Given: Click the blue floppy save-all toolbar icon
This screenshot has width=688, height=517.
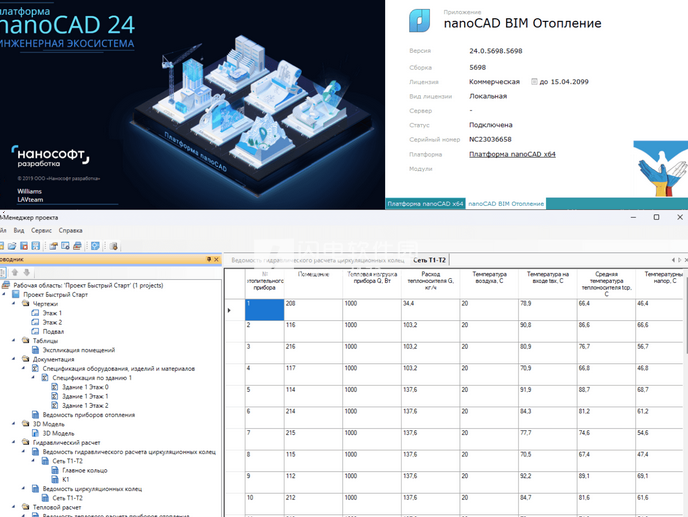Looking at the screenshot, I should pos(36,246).
